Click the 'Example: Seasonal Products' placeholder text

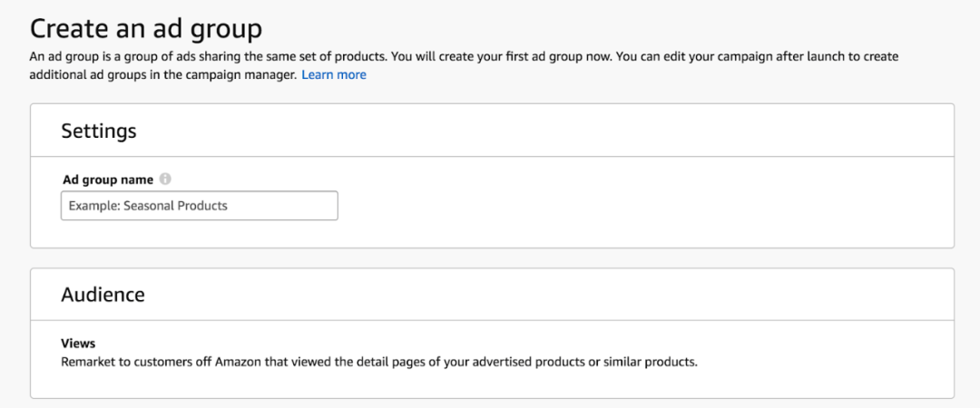coord(148,206)
